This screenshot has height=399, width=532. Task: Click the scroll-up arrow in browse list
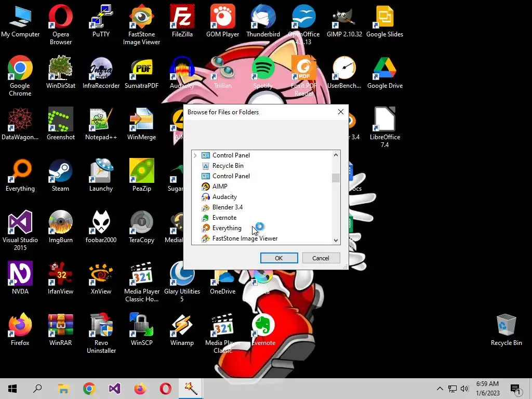point(336,155)
